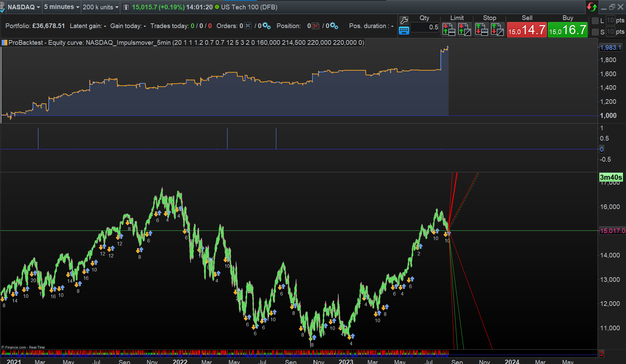Click the pin icon beside NASDAQ
Viewport: 626px width, 364px height.
2,7
